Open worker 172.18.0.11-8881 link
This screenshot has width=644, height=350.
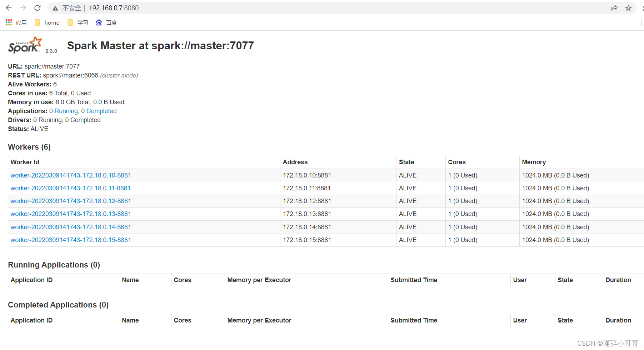70,188
